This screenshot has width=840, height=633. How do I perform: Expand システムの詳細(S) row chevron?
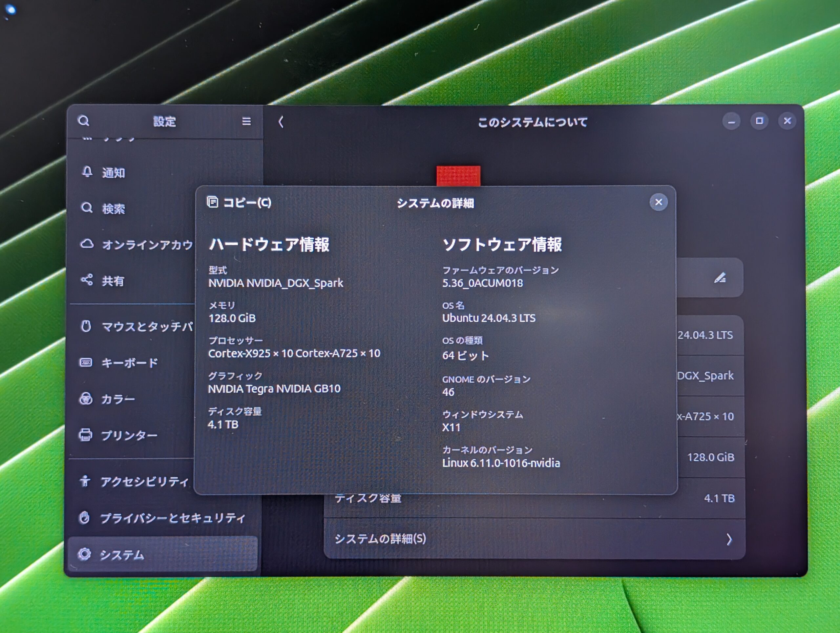point(729,539)
